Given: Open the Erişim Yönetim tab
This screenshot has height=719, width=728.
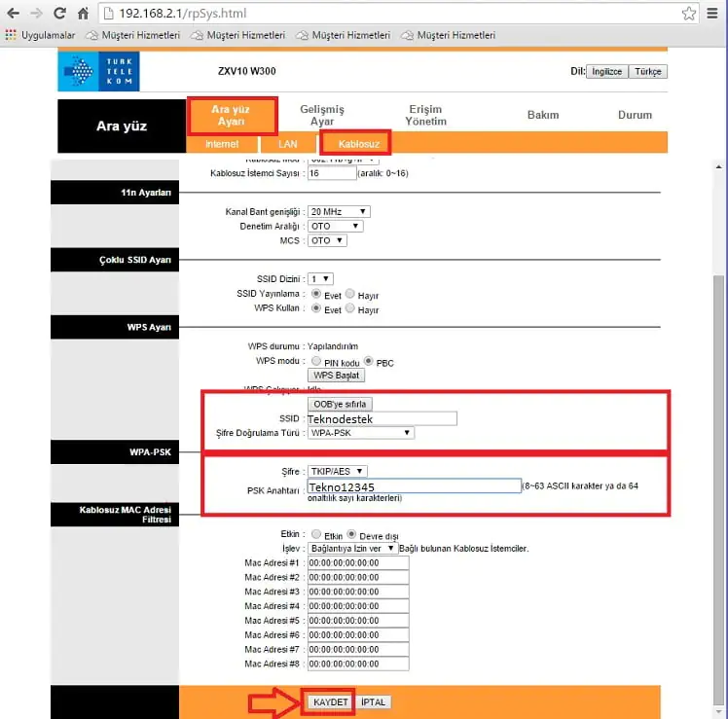Looking at the screenshot, I should click(x=425, y=115).
